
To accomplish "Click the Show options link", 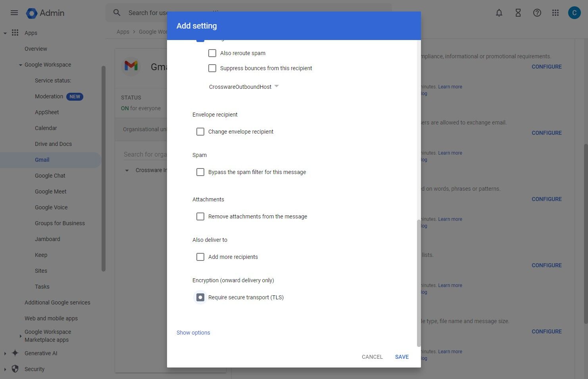I will tap(193, 333).
